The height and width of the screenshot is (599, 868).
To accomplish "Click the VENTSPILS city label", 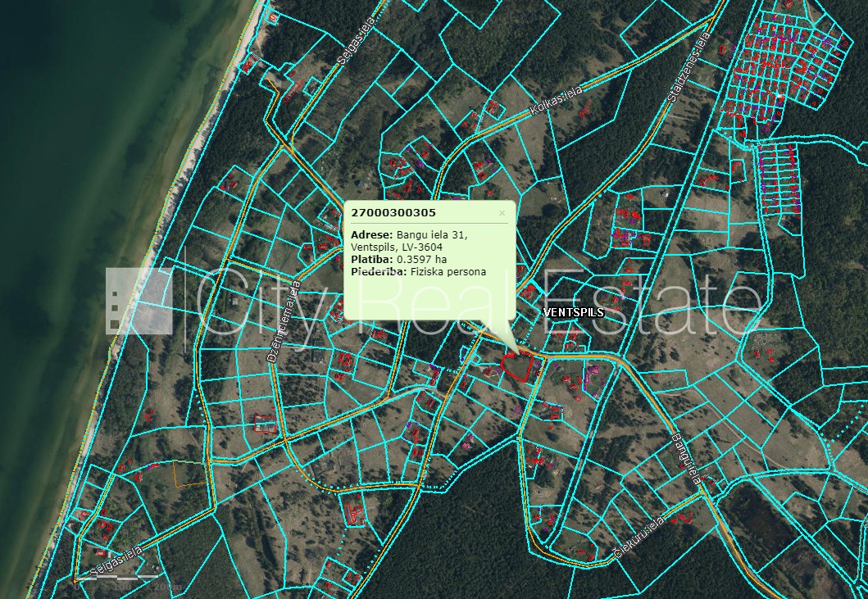I will 574,313.
